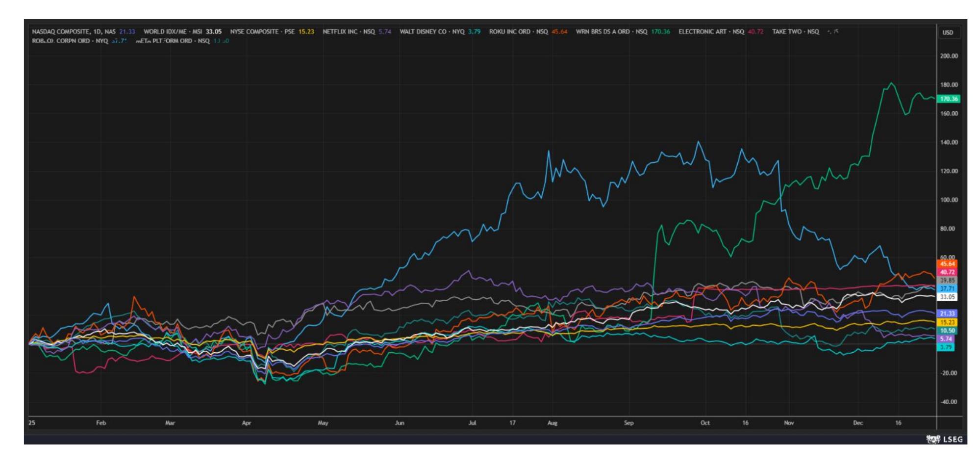This screenshot has width=980, height=468.
Task: Click the -40.00 value on price axis
Action: [949, 402]
